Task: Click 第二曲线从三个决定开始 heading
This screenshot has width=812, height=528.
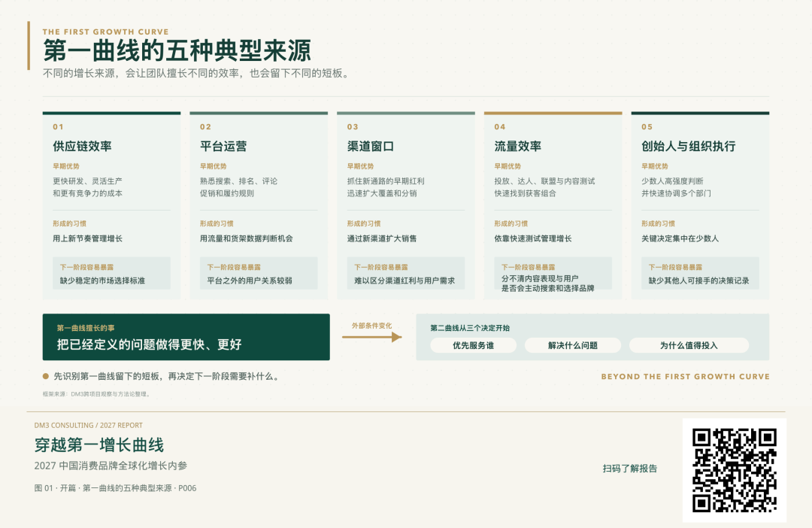Action: (470, 328)
